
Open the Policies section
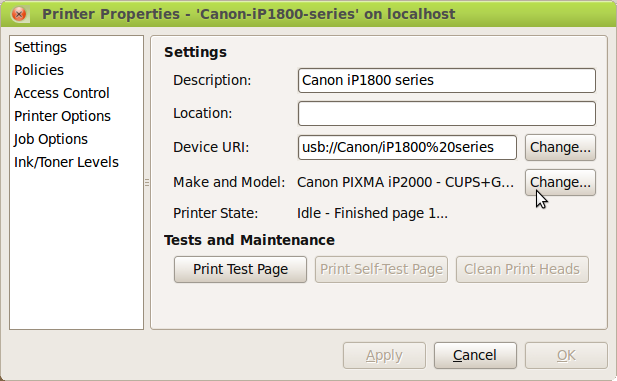[39, 70]
